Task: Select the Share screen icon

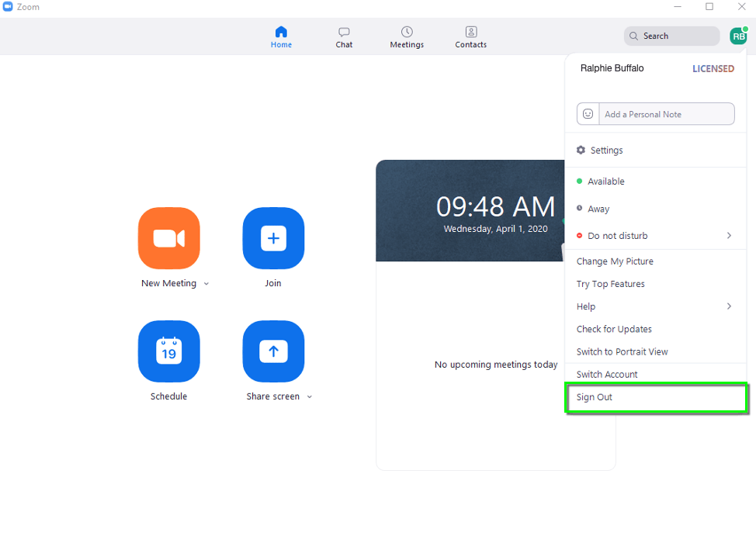Action: [273, 351]
